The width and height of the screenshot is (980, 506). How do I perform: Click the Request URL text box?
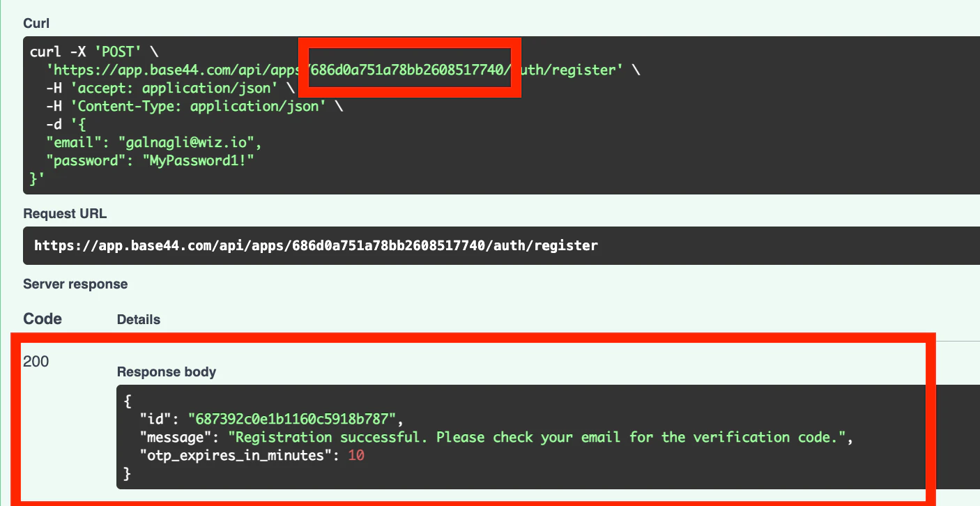tap(501, 245)
